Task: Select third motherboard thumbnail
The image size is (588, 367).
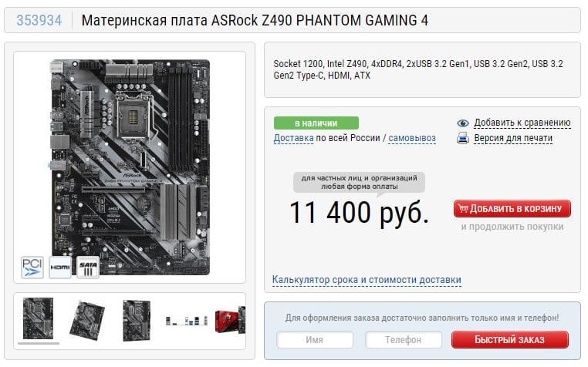Action: point(137,320)
